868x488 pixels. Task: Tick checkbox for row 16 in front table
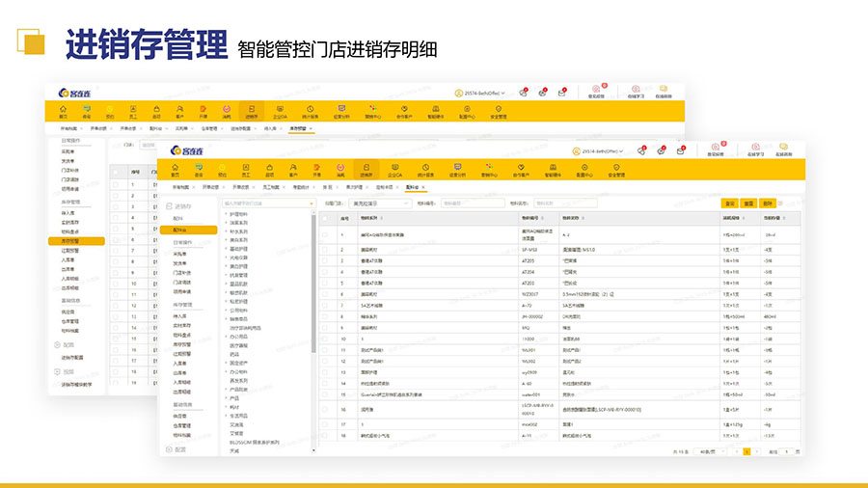point(325,410)
